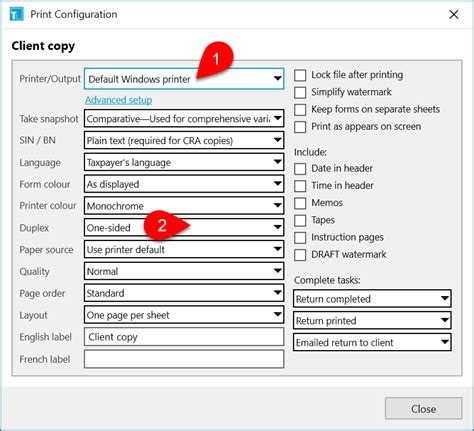
Task: Expand the Take snapshot dropdown
Action: click(184, 118)
